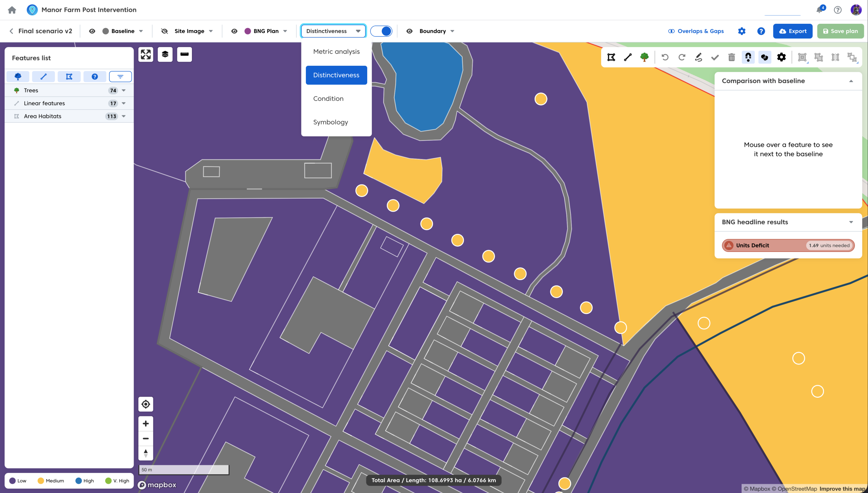Choose Metric analysis menu option
The image size is (868, 493).
pos(336,52)
